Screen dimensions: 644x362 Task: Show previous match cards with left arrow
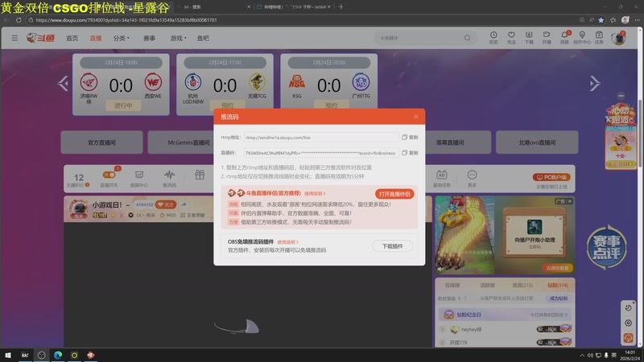pos(64,84)
